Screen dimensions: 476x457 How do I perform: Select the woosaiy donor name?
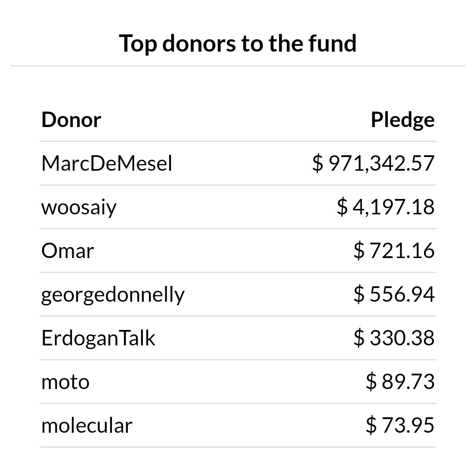[x=79, y=208]
